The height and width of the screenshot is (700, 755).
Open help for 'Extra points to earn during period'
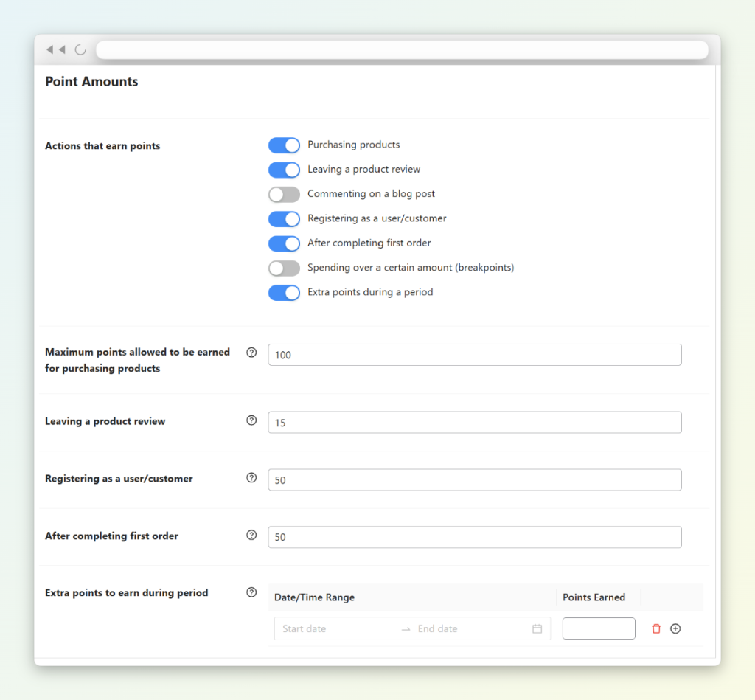(251, 592)
